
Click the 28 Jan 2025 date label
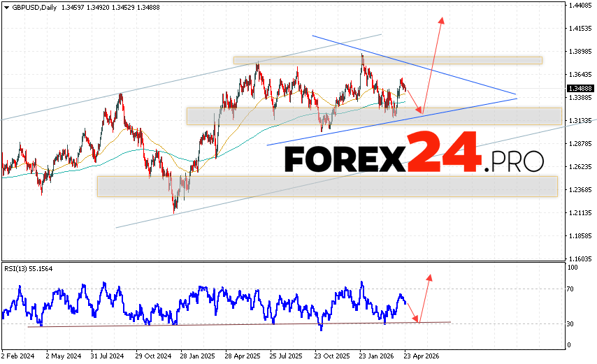pos(196,356)
